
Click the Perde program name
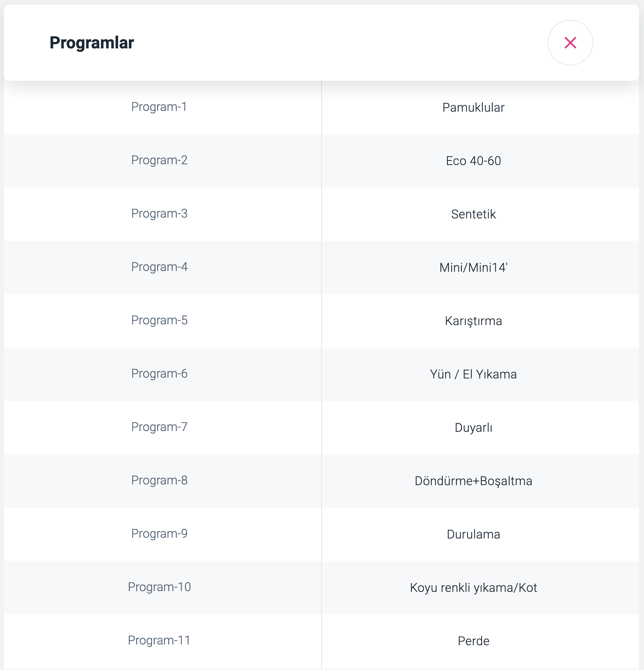click(473, 641)
